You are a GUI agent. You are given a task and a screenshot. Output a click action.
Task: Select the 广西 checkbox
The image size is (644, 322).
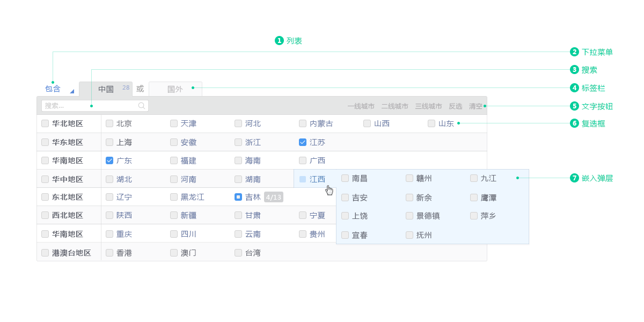click(x=303, y=160)
